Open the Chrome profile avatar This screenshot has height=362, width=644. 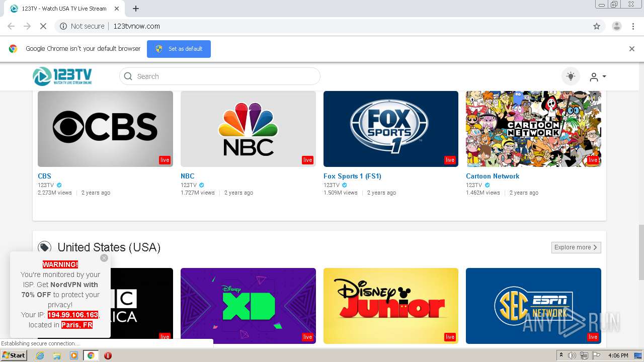coord(617,26)
